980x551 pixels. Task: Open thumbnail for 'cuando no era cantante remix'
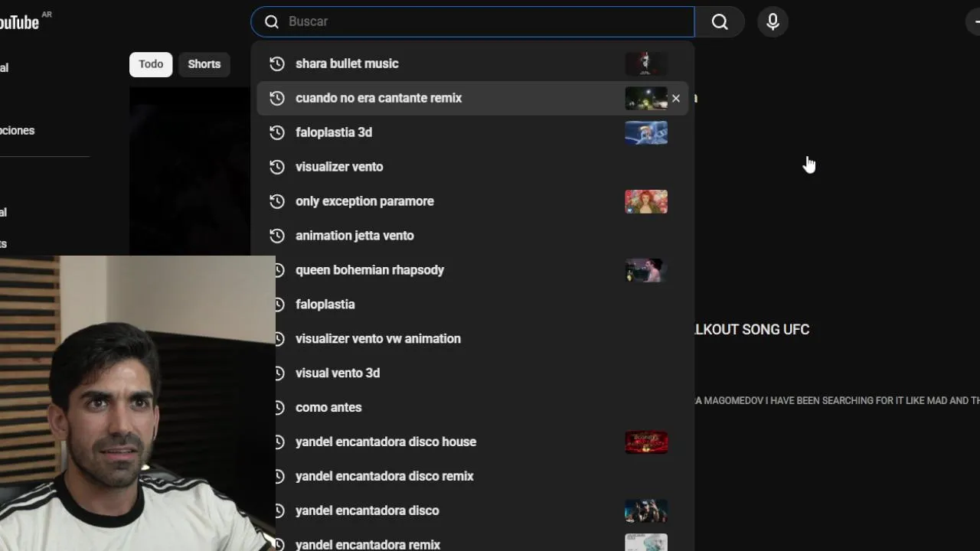(x=646, y=98)
